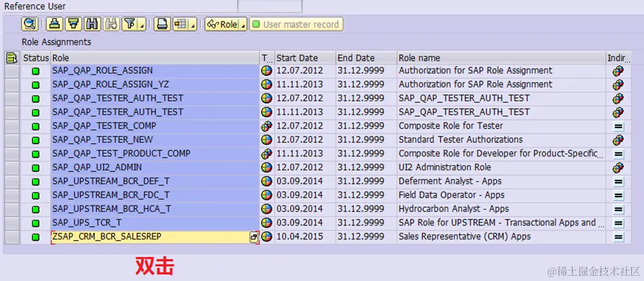The width and height of the screenshot is (644, 281).
Task: Select row marker for SAP_UPSTREAM_BCR_FDC_T
Action: click(12, 195)
